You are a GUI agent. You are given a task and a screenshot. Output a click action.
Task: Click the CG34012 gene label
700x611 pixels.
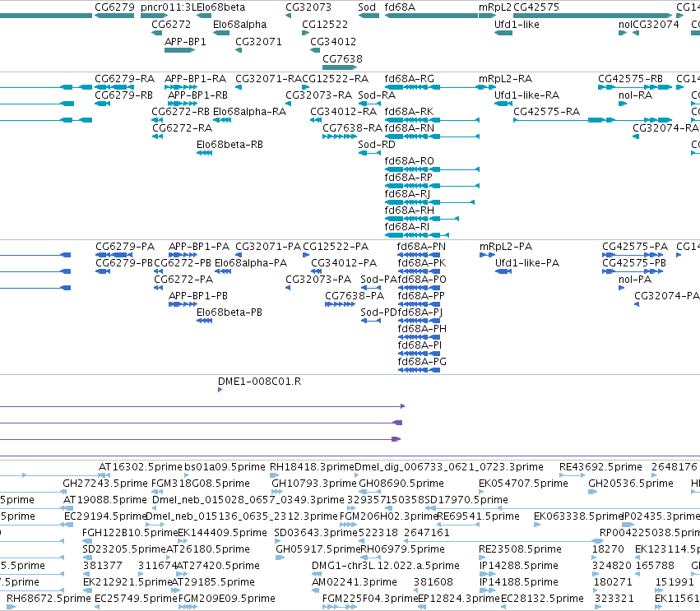(x=333, y=42)
